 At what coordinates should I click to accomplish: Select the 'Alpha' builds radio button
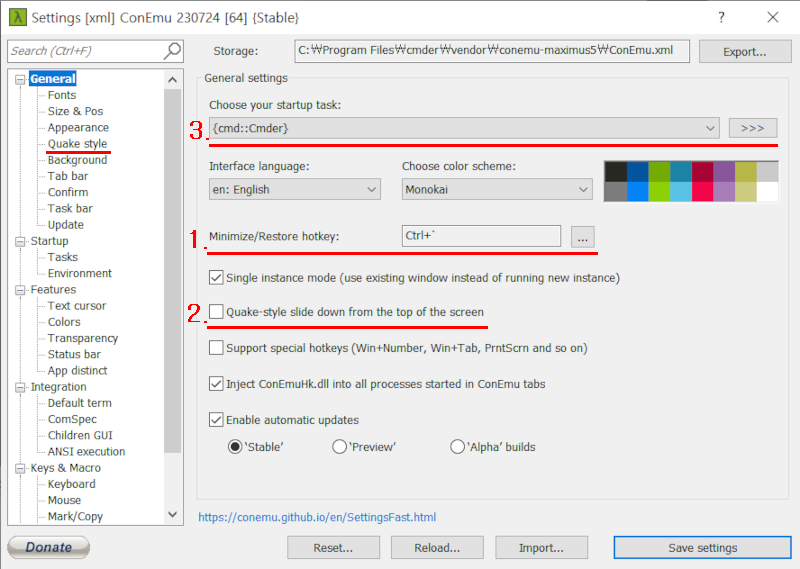click(458, 447)
